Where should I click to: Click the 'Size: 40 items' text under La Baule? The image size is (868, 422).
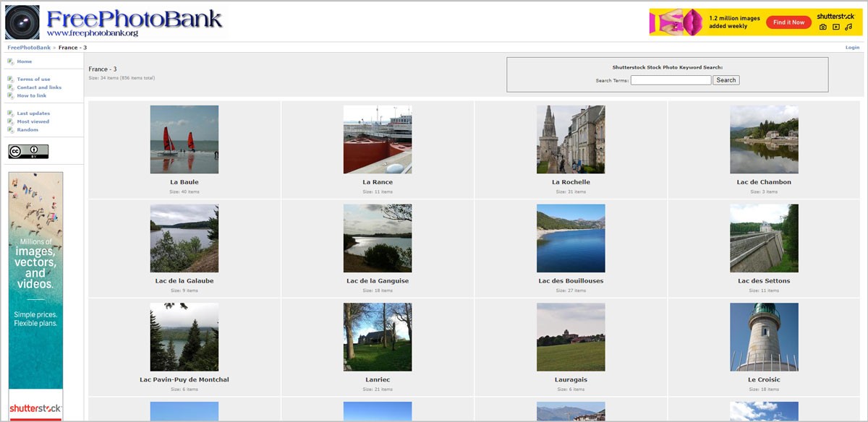184,192
